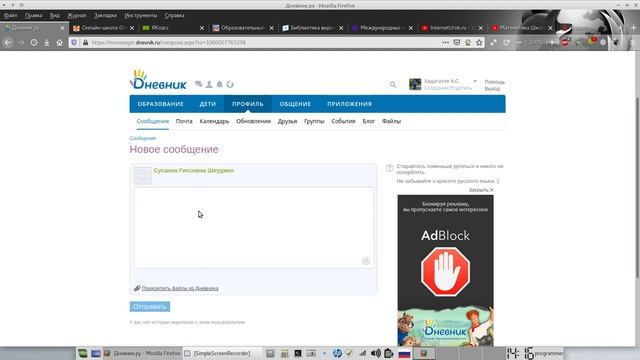Click the paperclip attach icon
The image size is (640, 360).
click(x=137, y=288)
